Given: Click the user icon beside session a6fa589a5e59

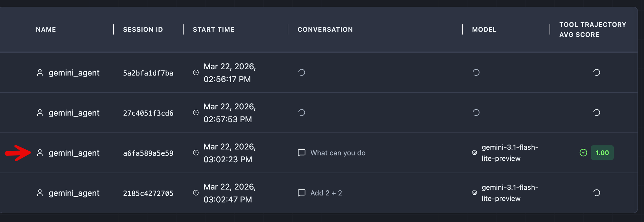Looking at the screenshot, I should (40, 153).
